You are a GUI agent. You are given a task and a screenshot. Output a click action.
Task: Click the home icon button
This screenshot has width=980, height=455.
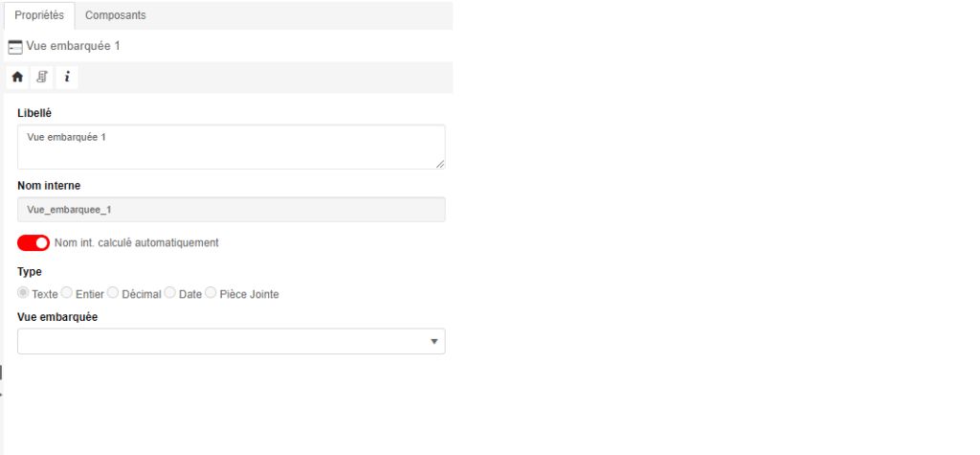click(x=17, y=77)
